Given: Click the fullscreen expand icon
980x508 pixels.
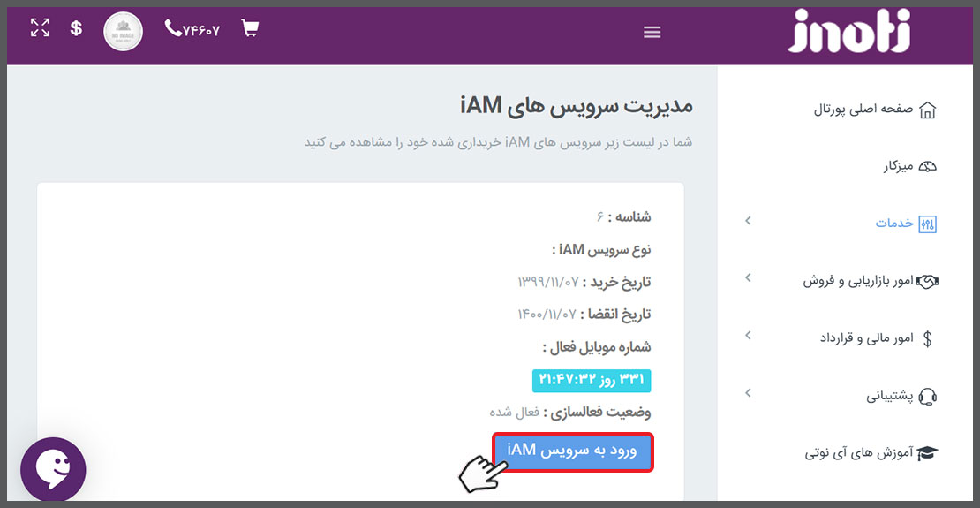Looking at the screenshot, I should click(40, 28).
